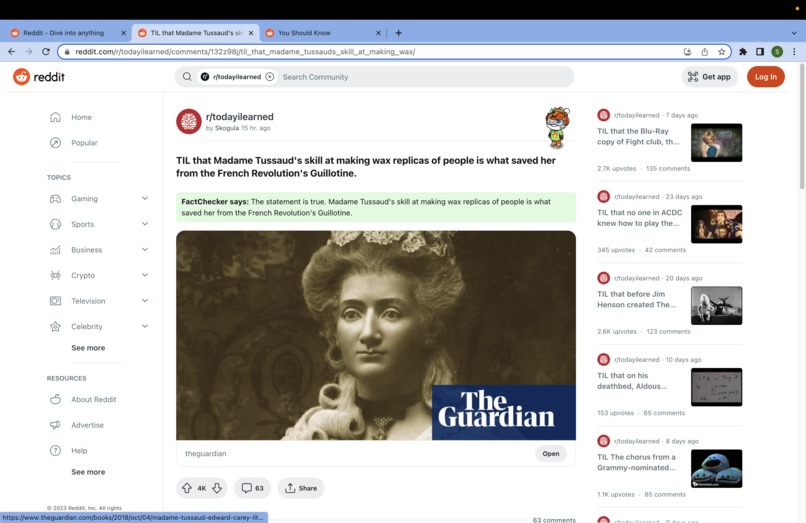The width and height of the screenshot is (806, 523).
Task: Click the ACDC post thumbnail
Action: click(x=716, y=224)
